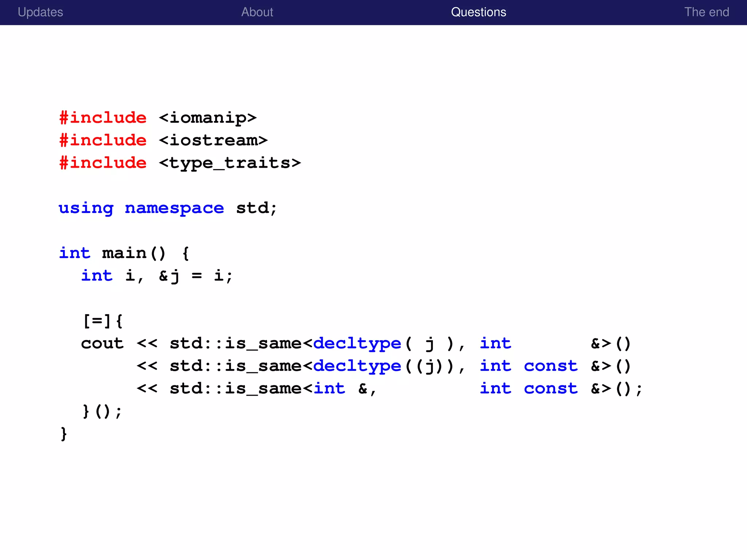Image resolution: width=747 pixels, height=560 pixels.
Task: Click 'const' on second is_same line
Action: (550, 366)
